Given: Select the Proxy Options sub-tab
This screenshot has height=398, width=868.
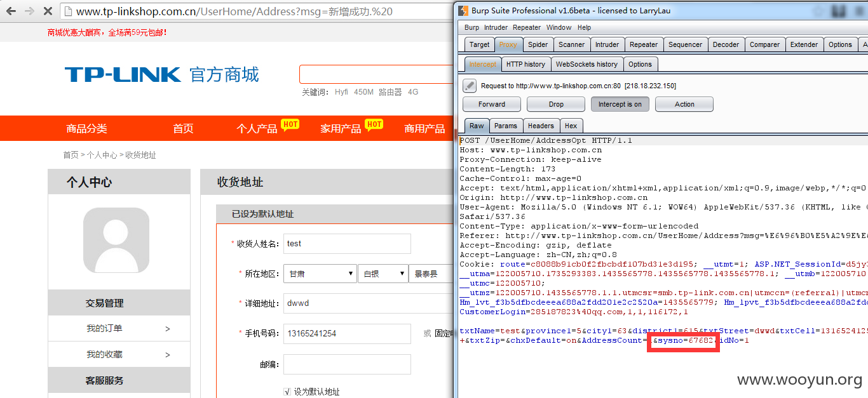Looking at the screenshot, I should coord(640,64).
